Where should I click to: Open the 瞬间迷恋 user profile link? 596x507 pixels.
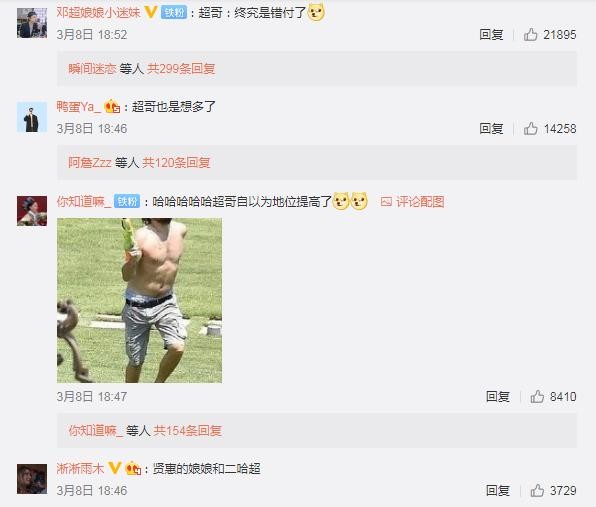[x=92, y=69]
